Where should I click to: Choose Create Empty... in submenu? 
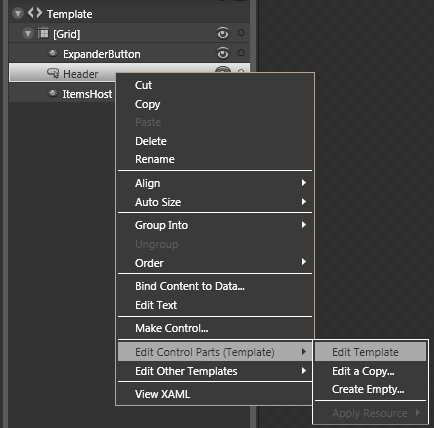coord(370,389)
